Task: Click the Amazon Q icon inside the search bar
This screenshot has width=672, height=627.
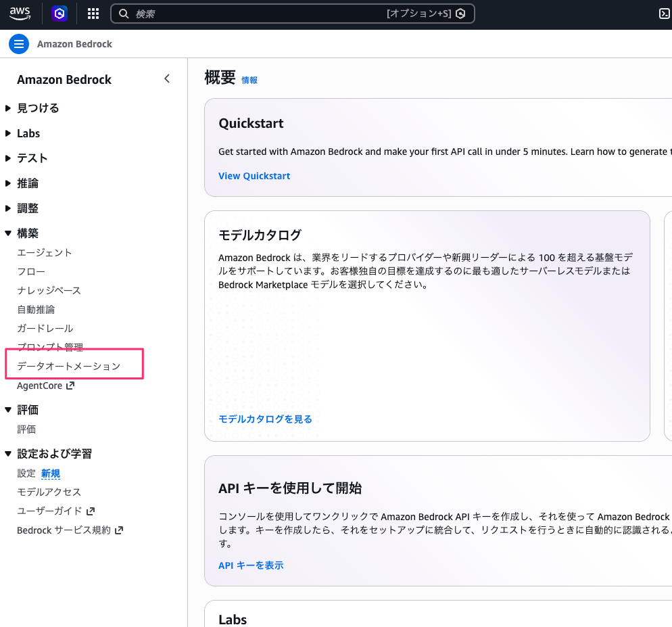Action: [460, 13]
